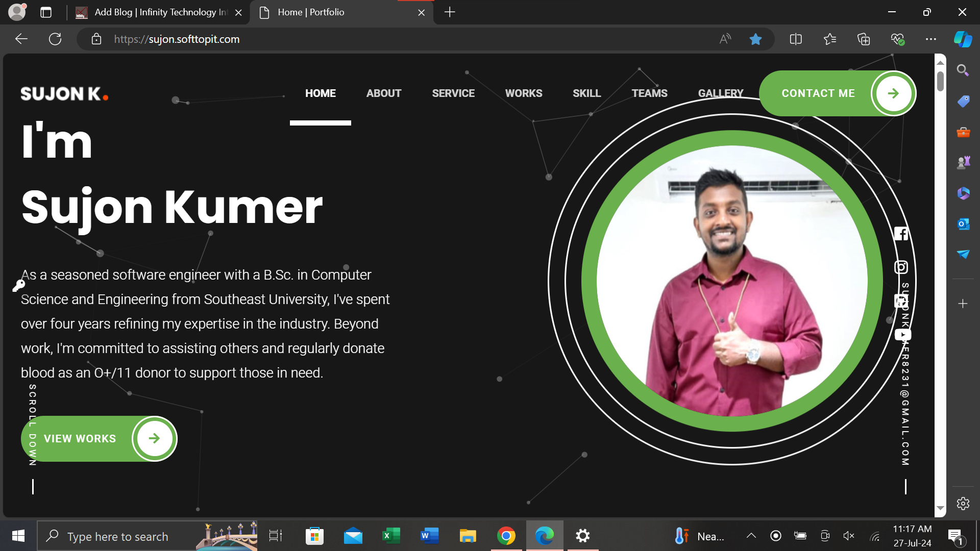Open sidebar customize settings gear

(x=963, y=504)
